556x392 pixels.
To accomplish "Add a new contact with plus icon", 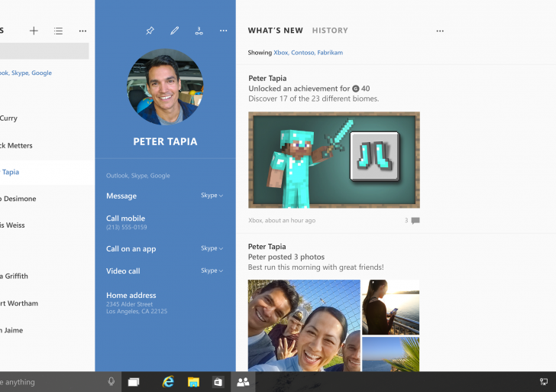I will coord(34,31).
